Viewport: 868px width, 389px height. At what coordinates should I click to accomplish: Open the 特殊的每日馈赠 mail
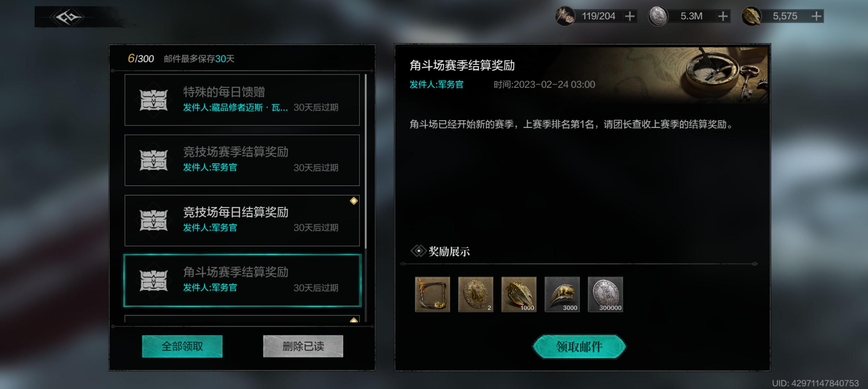(x=242, y=100)
